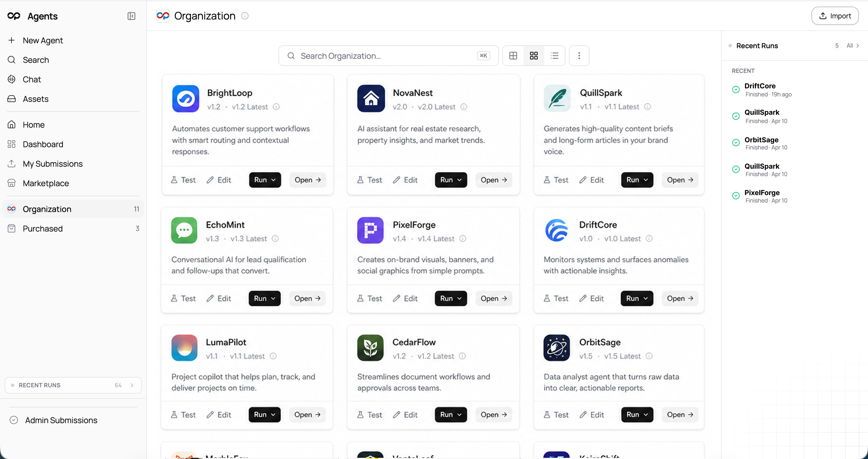Open Run dropdown for LumaPilot
Viewport: 868px width, 459px height.
(265, 415)
